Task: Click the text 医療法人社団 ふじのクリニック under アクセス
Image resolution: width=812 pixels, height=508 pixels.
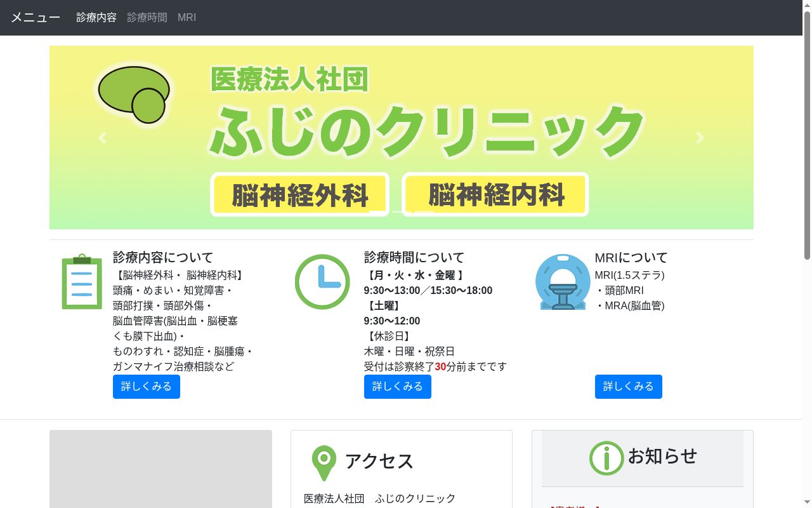Action: [380, 499]
